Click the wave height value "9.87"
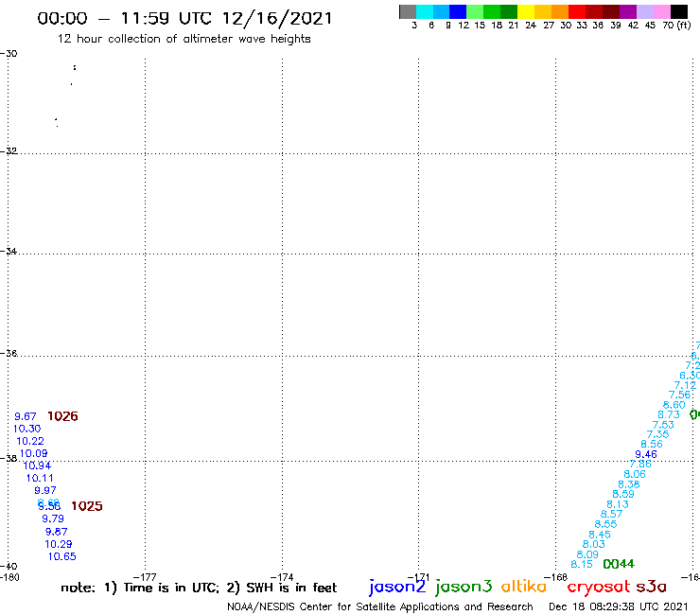The height and width of the screenshot is (615, 700). pos(56,532)
